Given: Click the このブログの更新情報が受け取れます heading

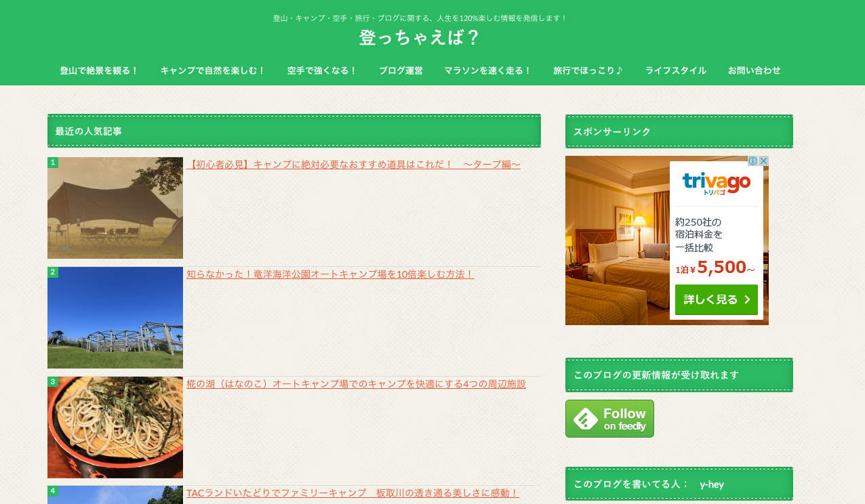Looking at the screenshot, I should 679,375.
